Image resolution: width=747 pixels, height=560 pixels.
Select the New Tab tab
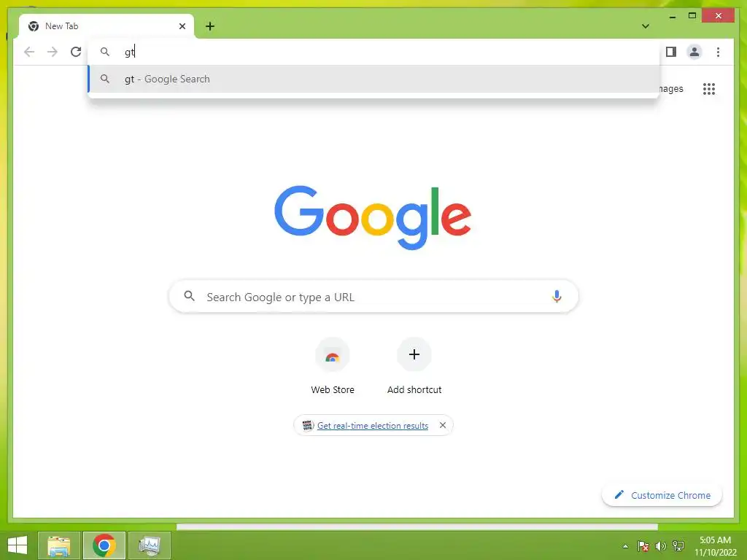point(107,26)
